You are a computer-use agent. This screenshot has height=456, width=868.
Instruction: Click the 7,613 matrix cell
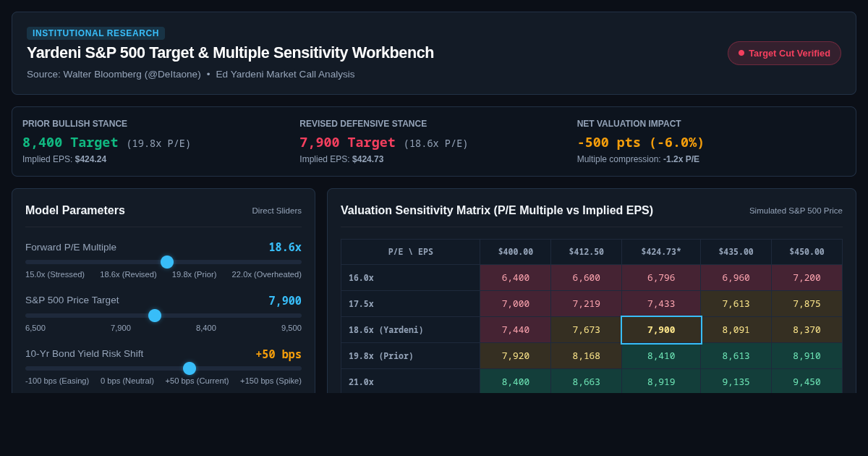[736, 304]
